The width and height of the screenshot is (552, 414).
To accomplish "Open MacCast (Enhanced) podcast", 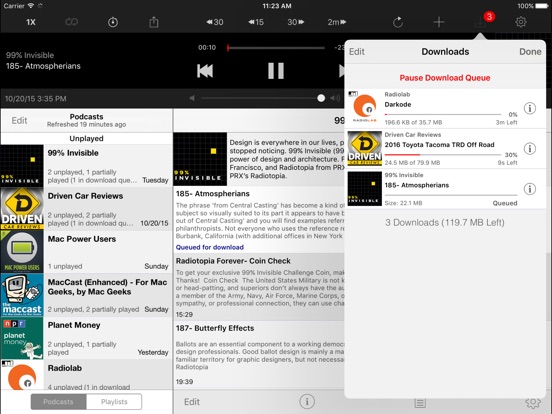I will coord(87,295).
